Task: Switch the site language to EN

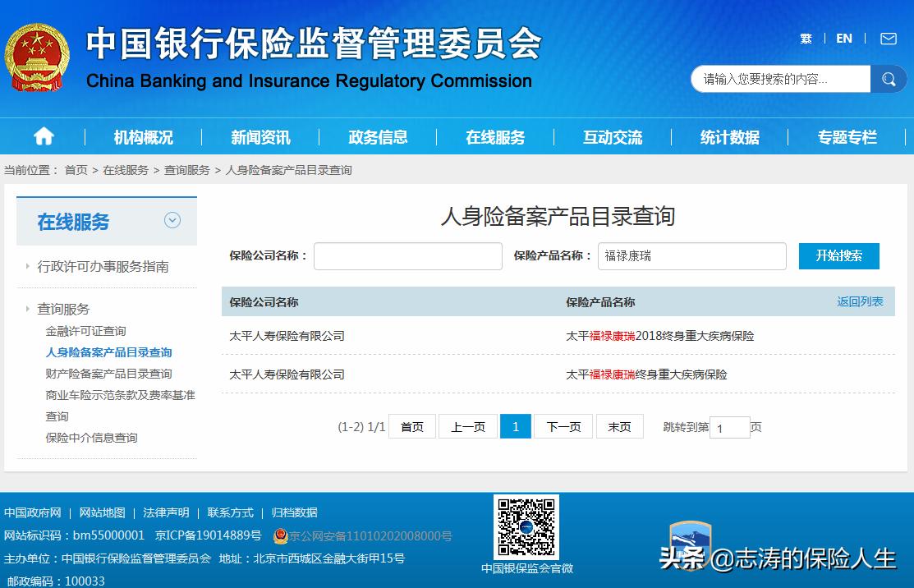Action: [843, 39]
